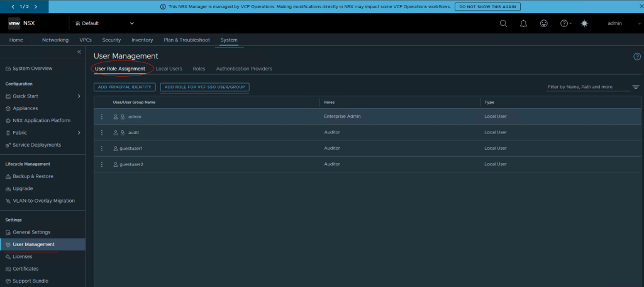The image size is (644, 287).
Task: Click the banner info icon
Action: coord(163,6)
